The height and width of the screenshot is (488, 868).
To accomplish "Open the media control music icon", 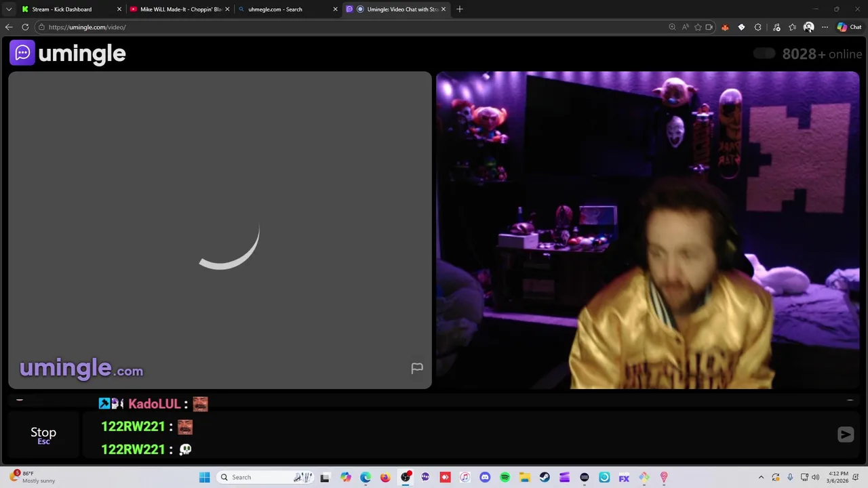I will point(776,27).
